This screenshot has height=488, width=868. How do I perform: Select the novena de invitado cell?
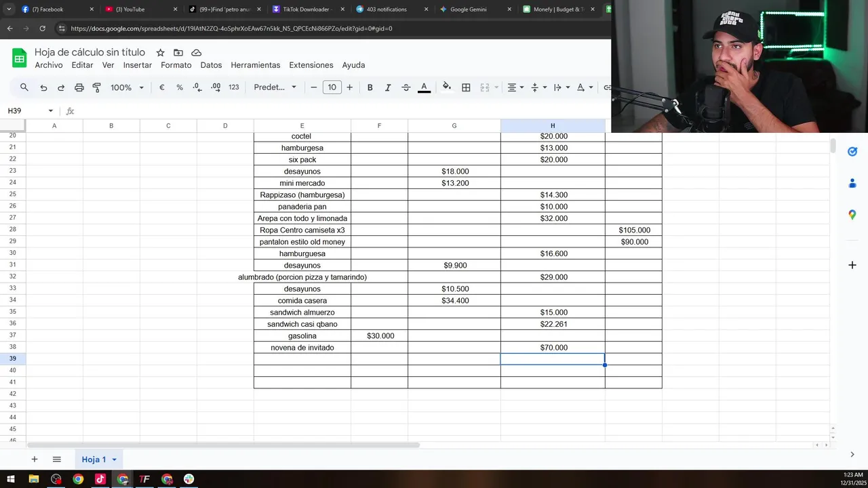(302, 348)
